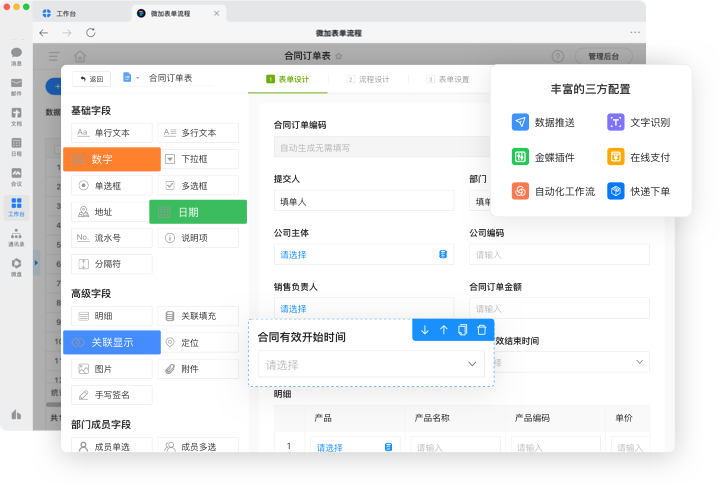Add the 数字 number field
The height and width of the screenshot is (486, 723).
pos(112,159)
